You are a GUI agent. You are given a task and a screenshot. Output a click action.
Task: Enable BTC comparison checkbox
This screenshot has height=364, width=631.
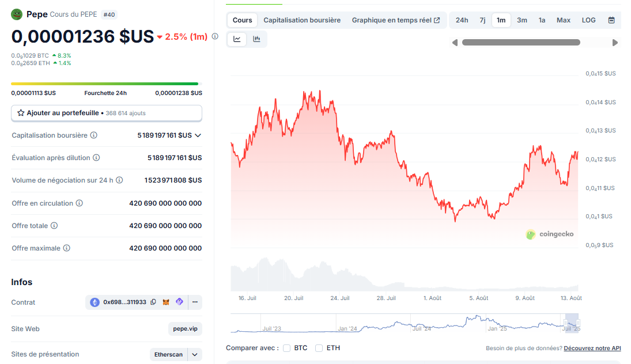click(286, 348)
